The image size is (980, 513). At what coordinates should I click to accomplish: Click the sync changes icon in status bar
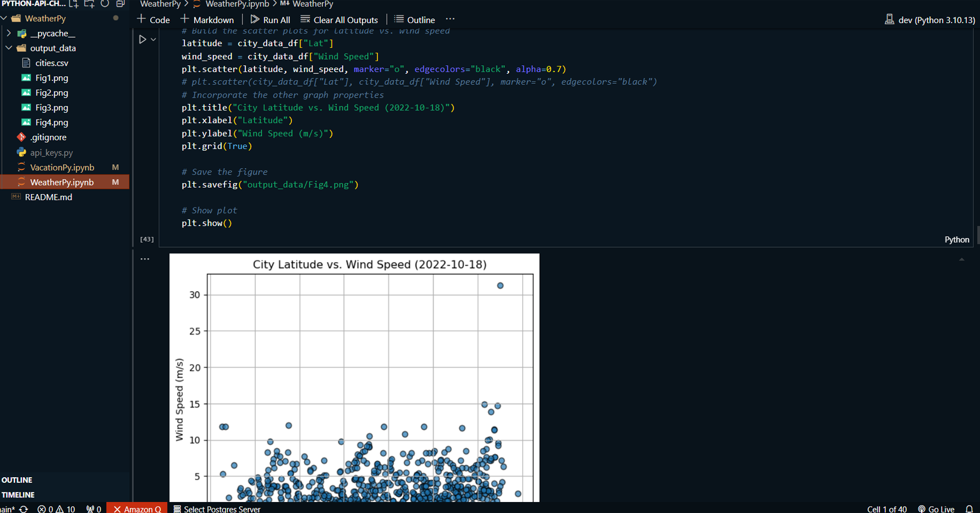[x=23, y=509]
